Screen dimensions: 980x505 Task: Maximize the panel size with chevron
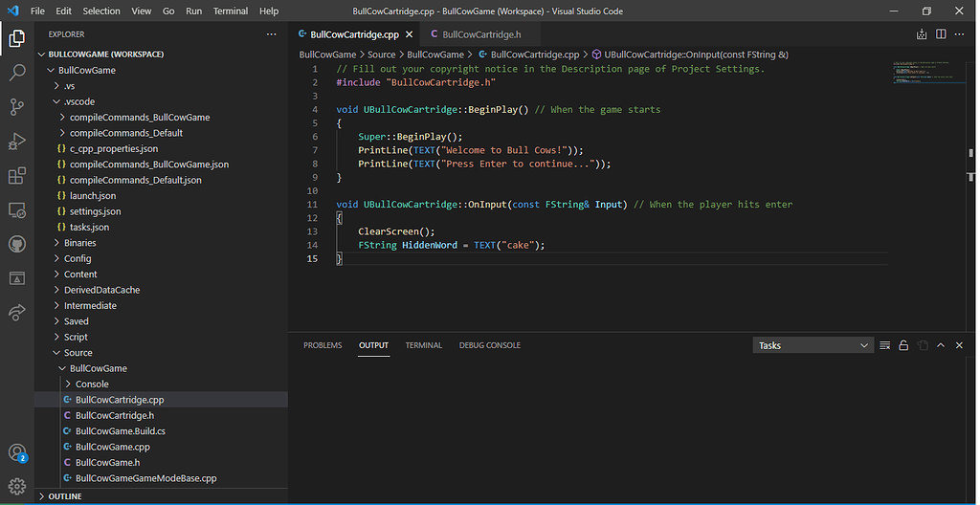coord(941,345)
